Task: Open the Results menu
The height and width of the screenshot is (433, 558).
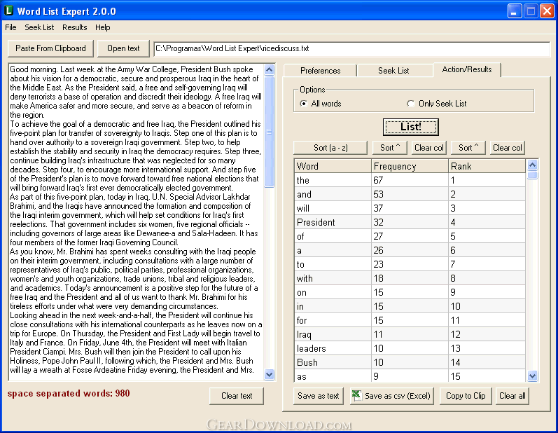Action: click(75, 27)
